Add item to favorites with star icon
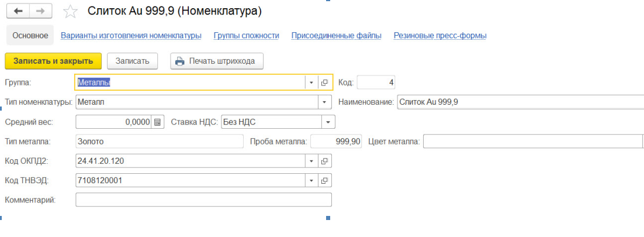The image size is (644, 237). click(x=70, y=11)
